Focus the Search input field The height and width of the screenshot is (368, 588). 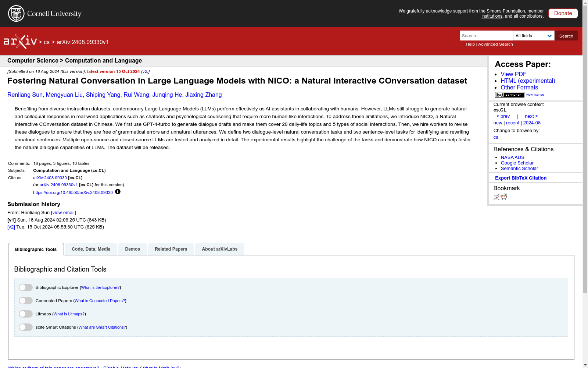click(x=486, y=36)
